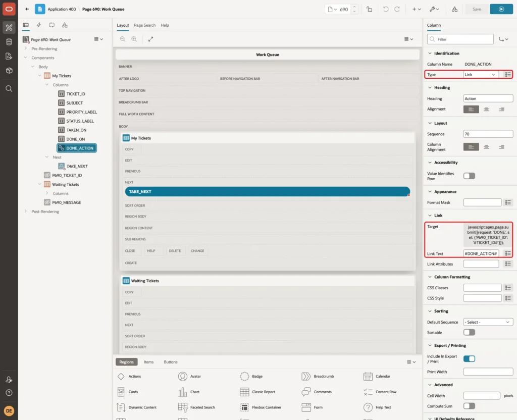Select the TICKET_ID column in tree
The width and height of the screenshot is (517, 420).
pyautogui.click(x=76, y=94)
